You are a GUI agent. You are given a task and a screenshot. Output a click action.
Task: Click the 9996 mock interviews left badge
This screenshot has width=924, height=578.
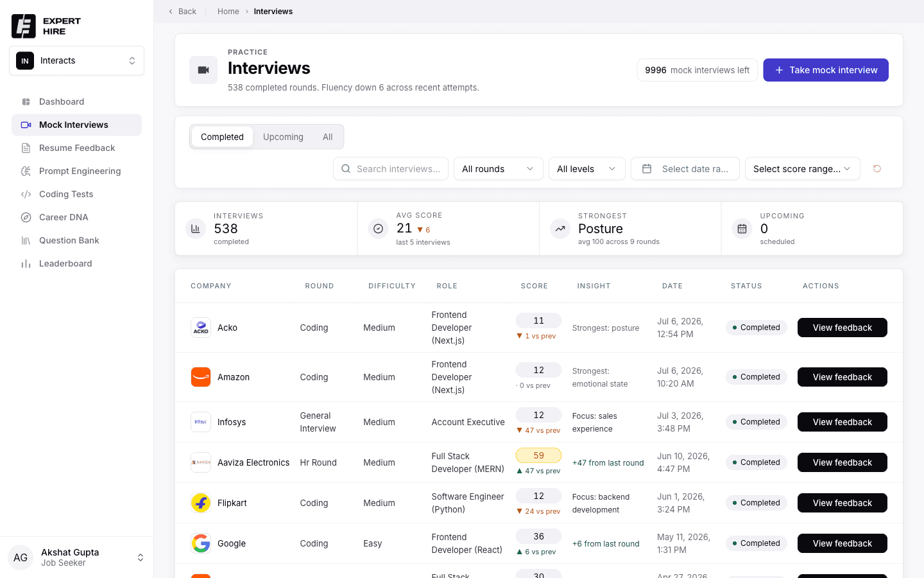click(x=697, y=70)
